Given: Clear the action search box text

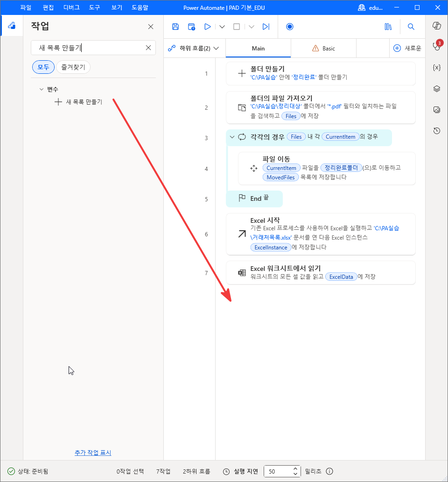Looking at the screenshot, I should (148, 48).
